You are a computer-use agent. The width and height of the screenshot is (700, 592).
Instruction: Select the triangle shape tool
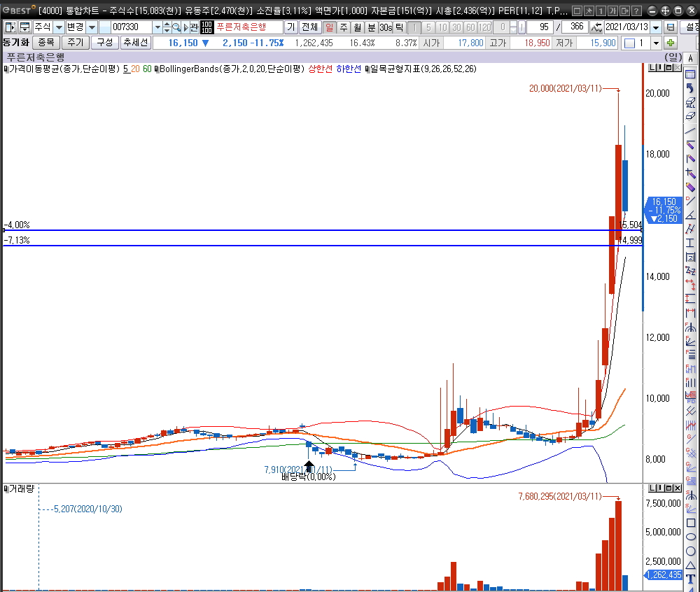(x=690, y=565)
